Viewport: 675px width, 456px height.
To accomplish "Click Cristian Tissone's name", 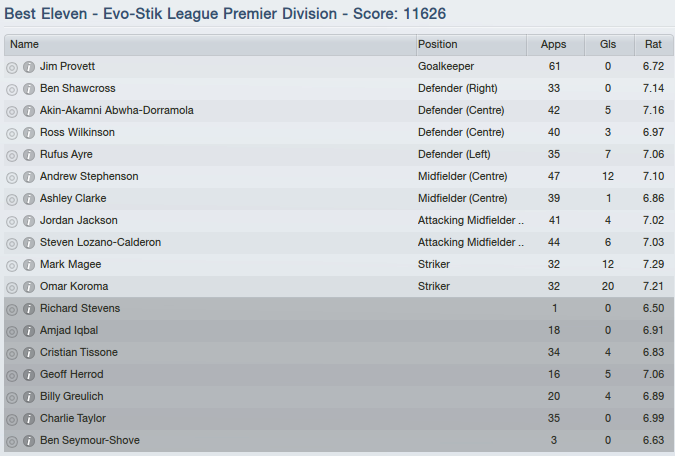I will coord(79,353).
